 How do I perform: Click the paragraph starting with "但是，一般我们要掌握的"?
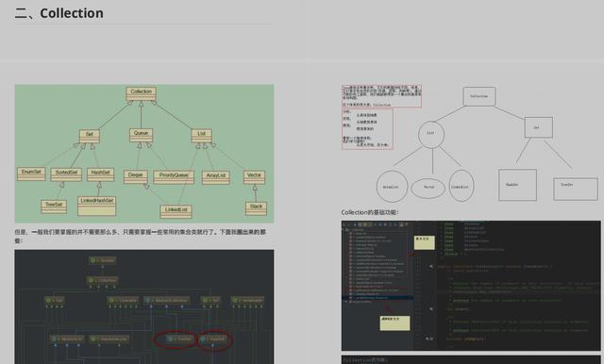141,237
